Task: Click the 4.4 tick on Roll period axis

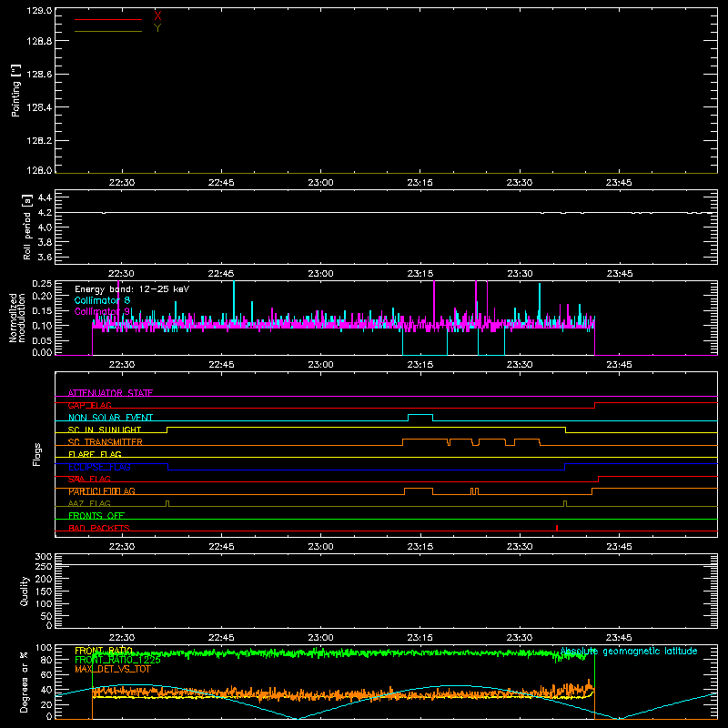Action: tap(45, 197)
